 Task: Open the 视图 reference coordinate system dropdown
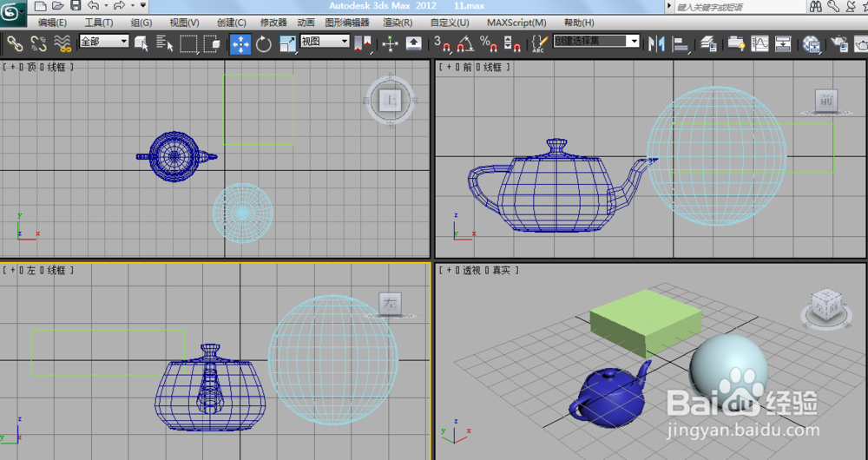click(x=325, y=41)
